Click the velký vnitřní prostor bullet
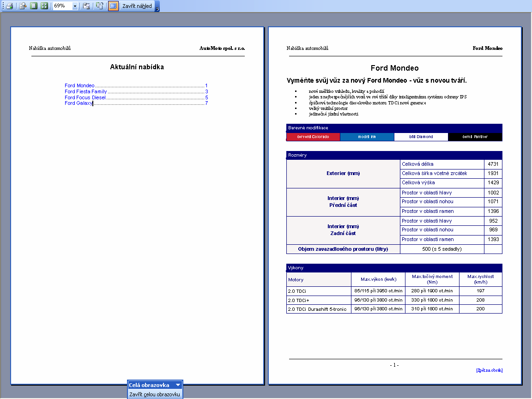Image resolution: width=532 pixels, height=399 pixels. 328,109
